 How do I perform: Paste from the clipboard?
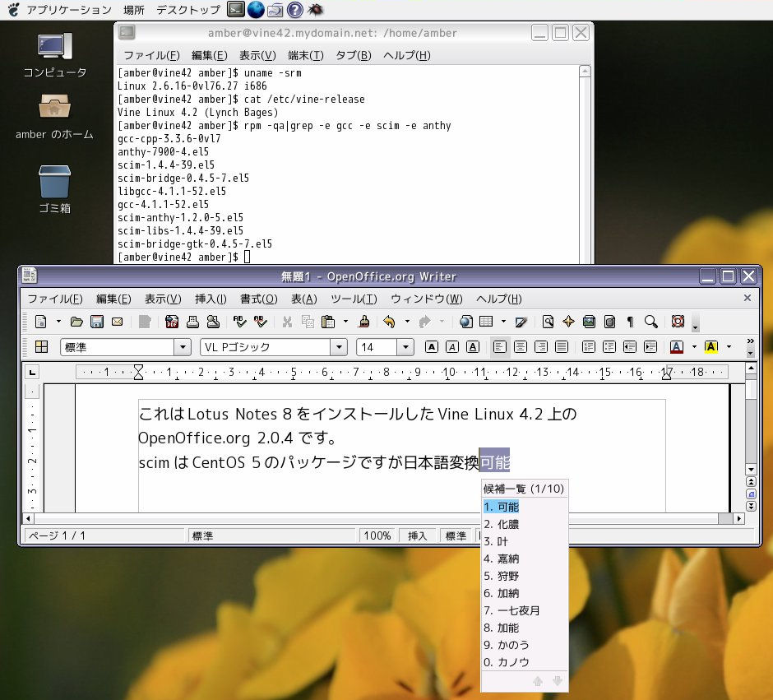click(x=328, y=322)
